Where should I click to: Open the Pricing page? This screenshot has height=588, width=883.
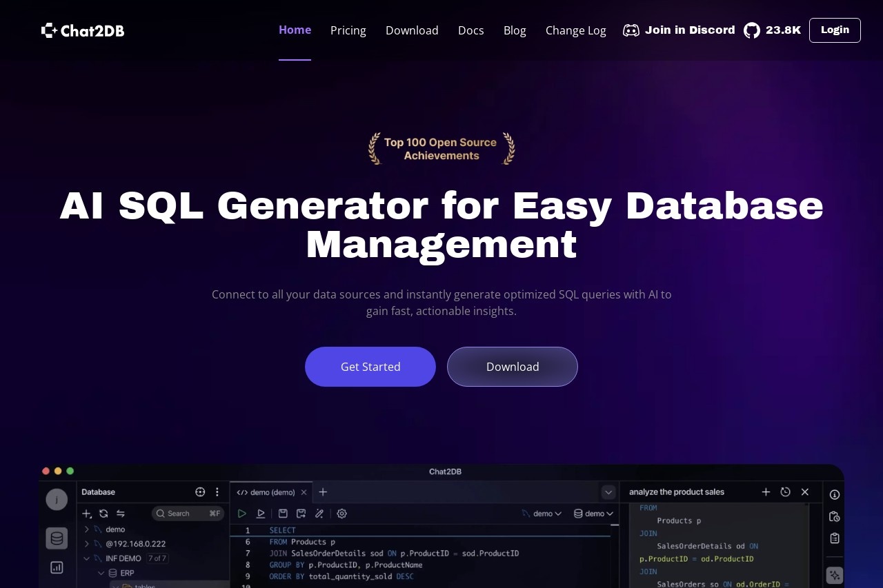(348, 30)
